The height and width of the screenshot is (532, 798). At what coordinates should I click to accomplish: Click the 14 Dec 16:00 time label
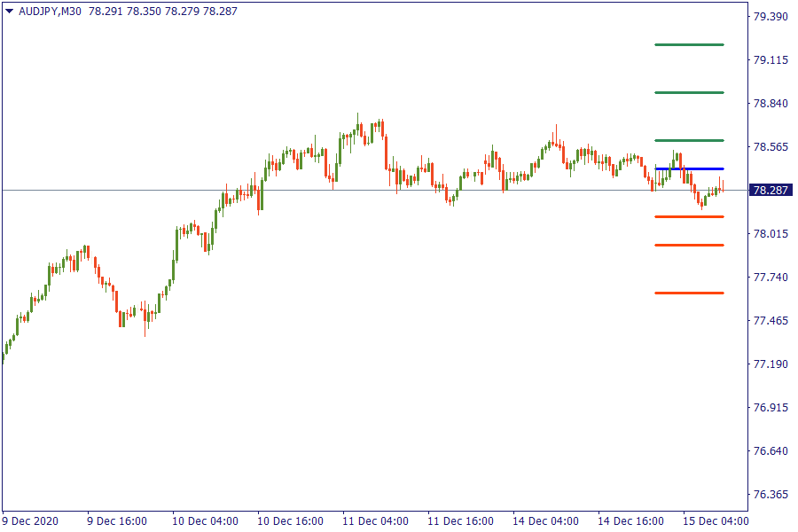(631, 520)
